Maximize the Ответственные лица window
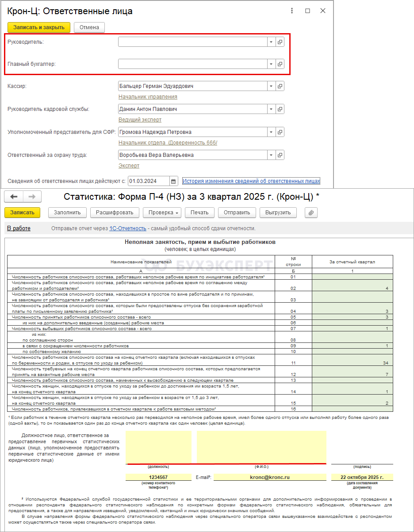This screenshot has width=414, height=532. tap(307, 11)
